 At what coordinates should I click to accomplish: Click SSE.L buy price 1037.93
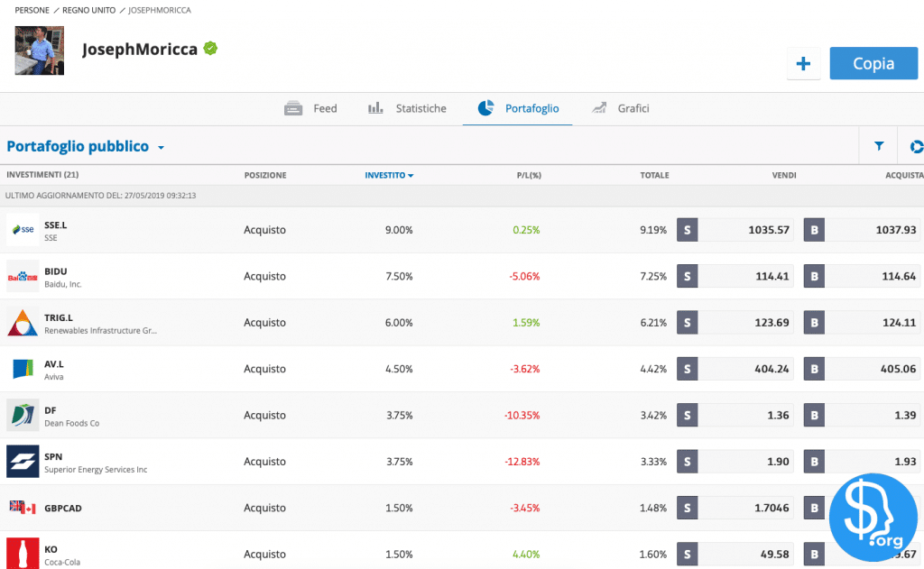click(x=896, y=230)
